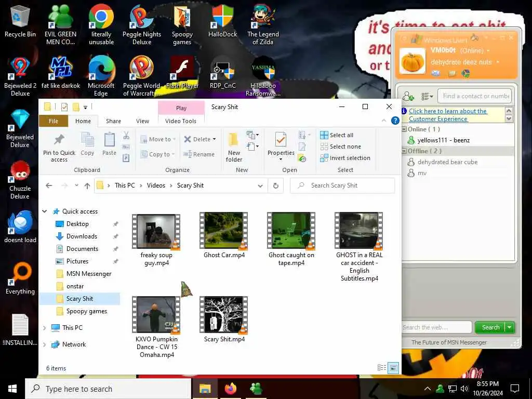
Task: Open the Move to dropdown
Action: point(157,139)
